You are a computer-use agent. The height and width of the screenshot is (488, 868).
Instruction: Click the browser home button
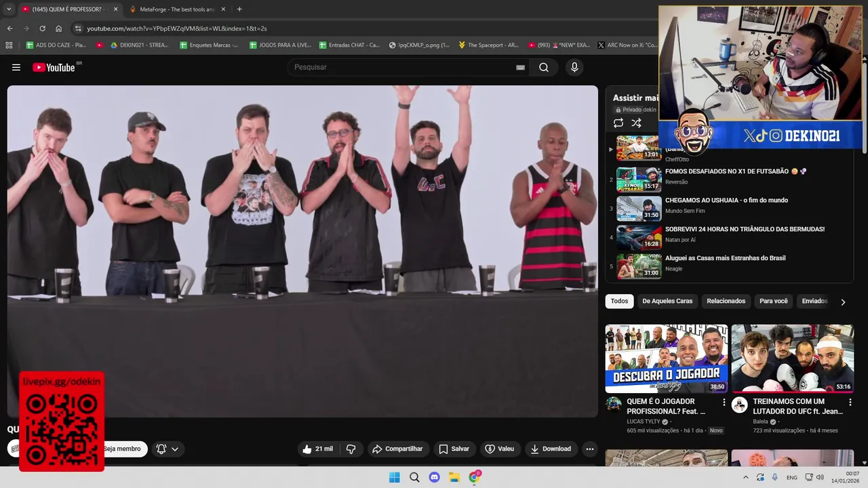pyautogui.click(x=58, y=28)
